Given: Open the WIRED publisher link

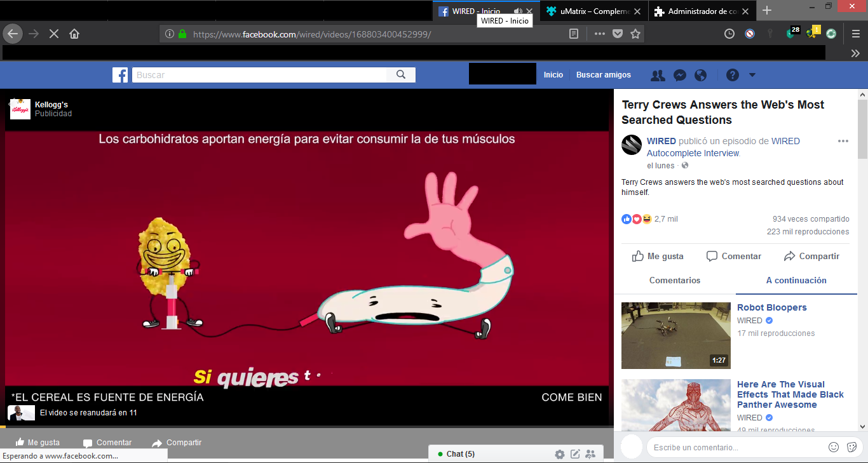Looking at the screenshot, I should tap(661, 141).
